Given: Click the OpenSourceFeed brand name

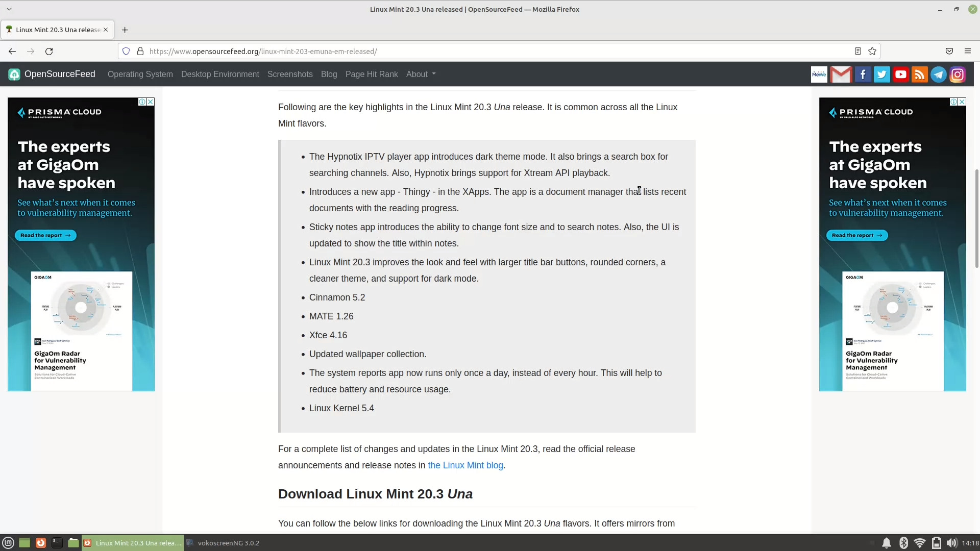Looking at the screenshot, I should (x=60, y=74).
